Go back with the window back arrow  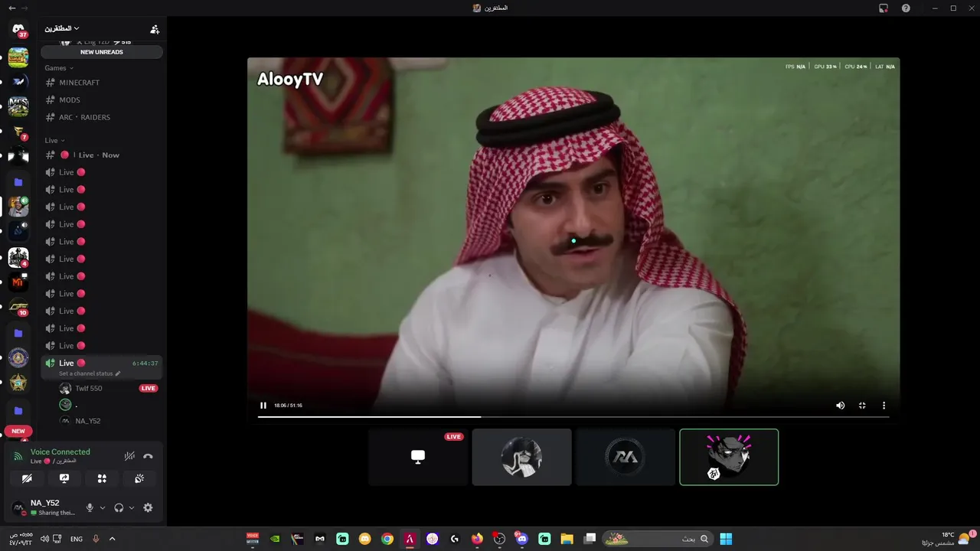coord(11,8)
